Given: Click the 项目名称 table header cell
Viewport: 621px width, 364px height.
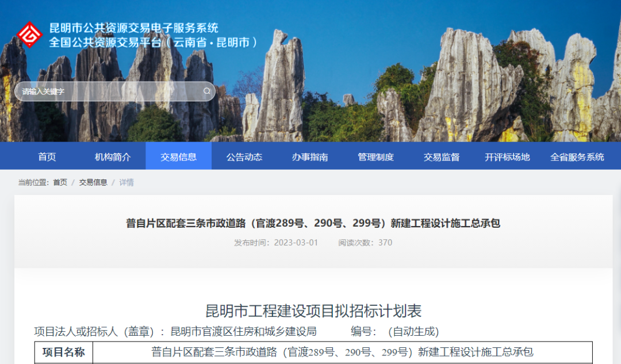Looking at the screenshot, I should [64, 352].
